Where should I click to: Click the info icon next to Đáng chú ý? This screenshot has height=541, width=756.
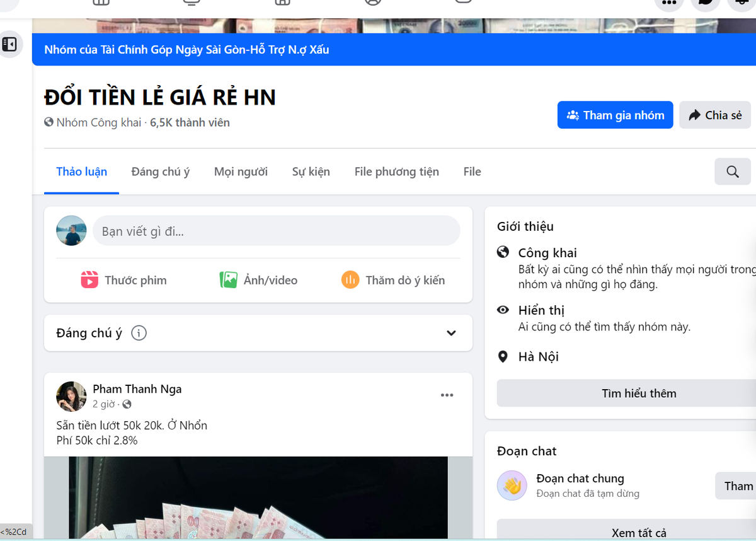click(139, 333)
